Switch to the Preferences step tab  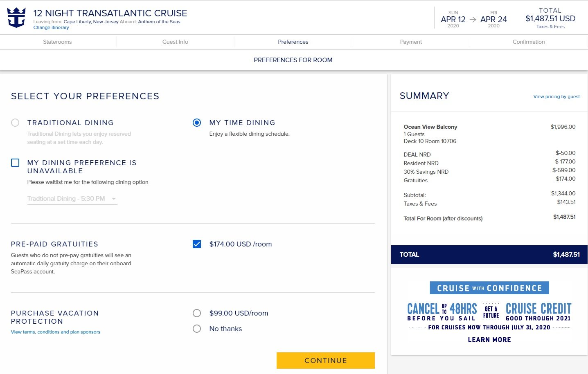click(293, 42)
